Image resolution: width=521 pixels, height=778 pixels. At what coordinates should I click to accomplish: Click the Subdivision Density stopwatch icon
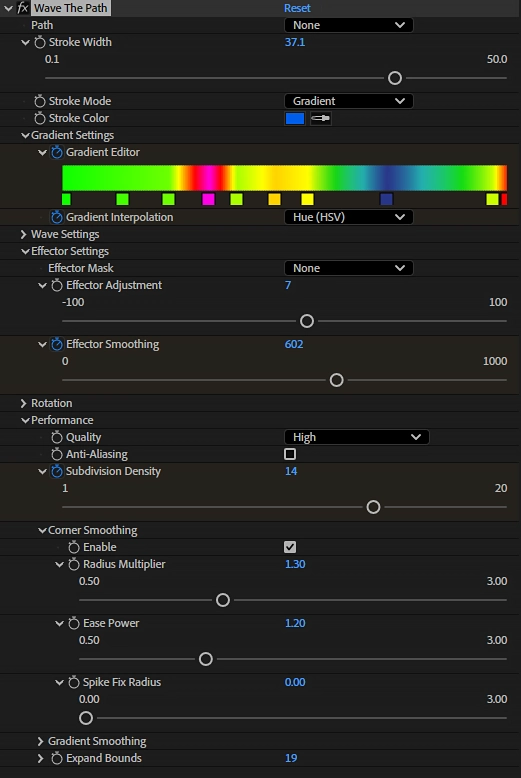(x=57, y=471)
